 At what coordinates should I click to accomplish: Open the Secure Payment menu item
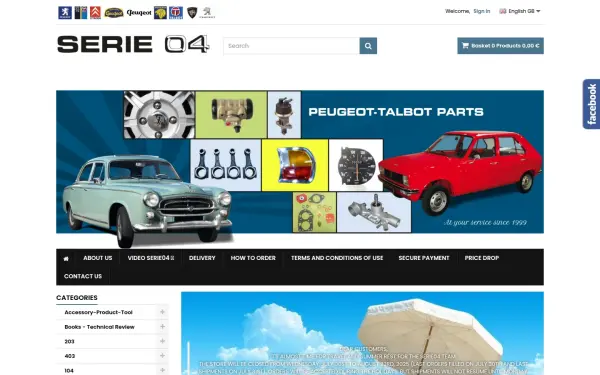424,258
